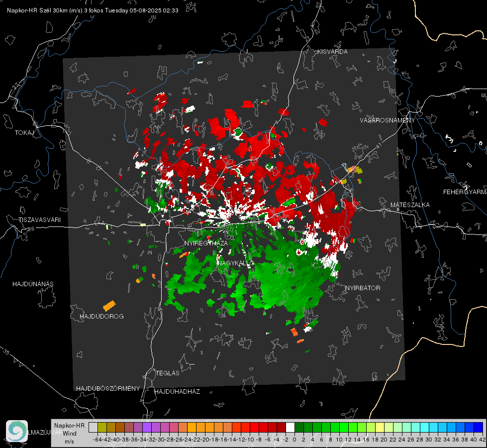This screenshot has height=448, width=487.
Task: Select the MÁTÉSZALKA map label
Action: click(x=410, y=205)
